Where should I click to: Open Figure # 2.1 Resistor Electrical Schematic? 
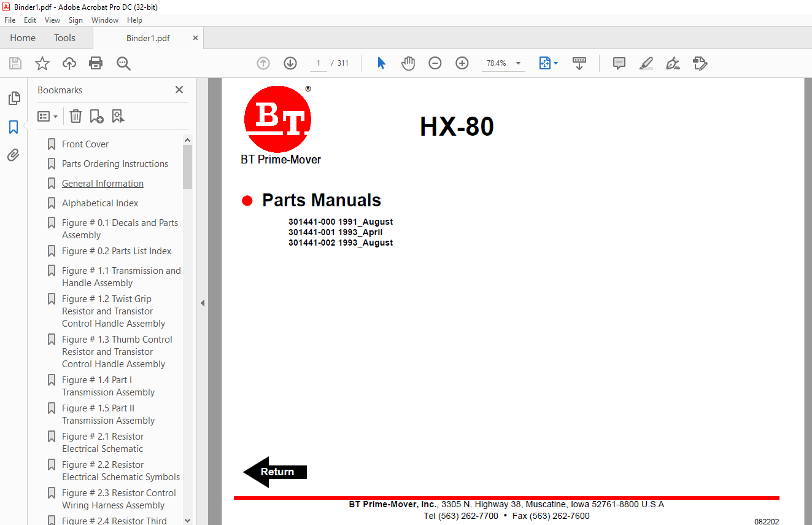coord(103,443)
